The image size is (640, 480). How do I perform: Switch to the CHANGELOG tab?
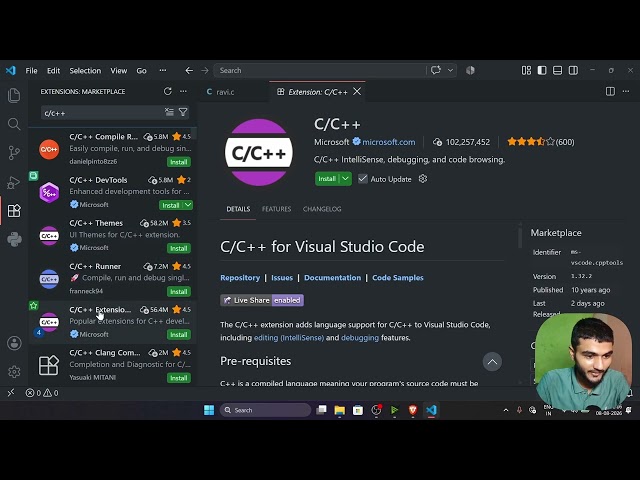(x=322, y=209)
